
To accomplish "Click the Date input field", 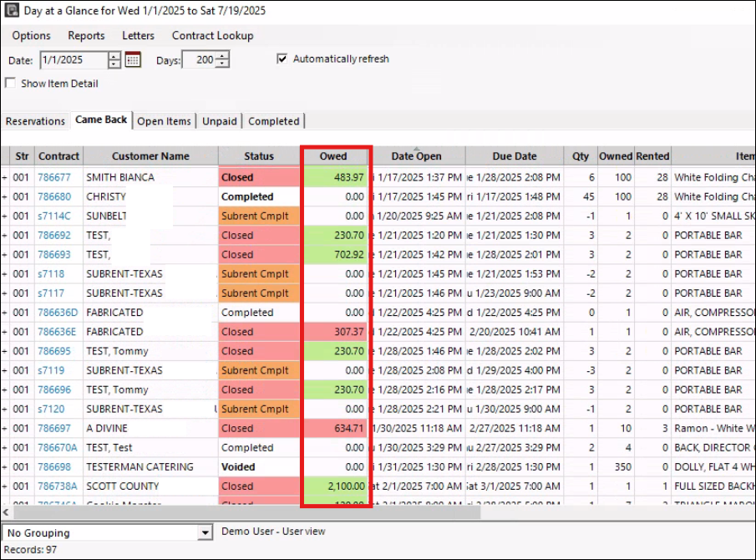I will click(73, 60).
